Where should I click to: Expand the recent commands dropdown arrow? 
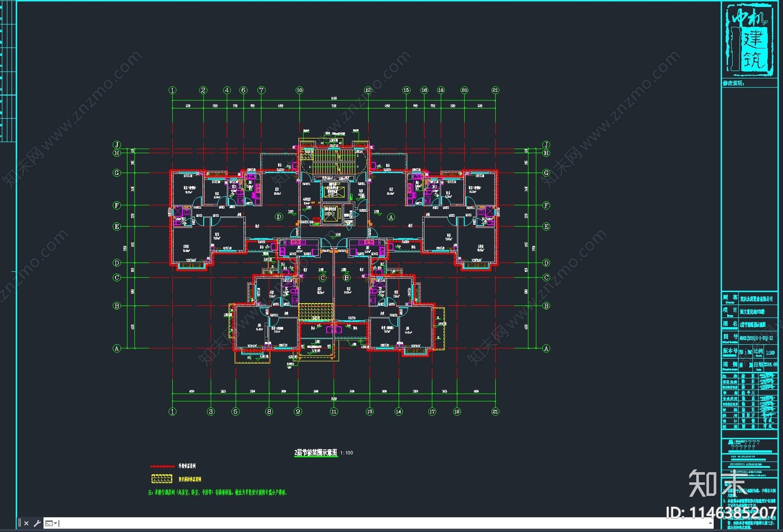[56, 523]
